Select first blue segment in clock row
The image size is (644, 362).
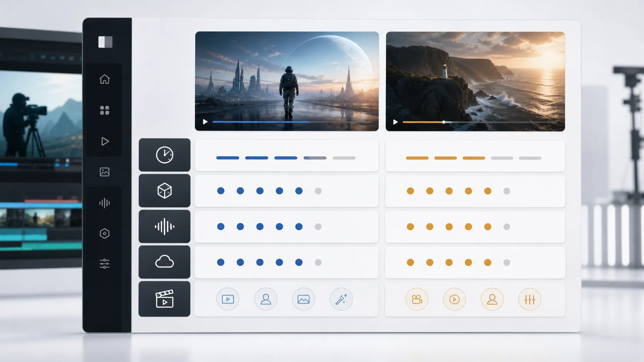tap(228, 158)
